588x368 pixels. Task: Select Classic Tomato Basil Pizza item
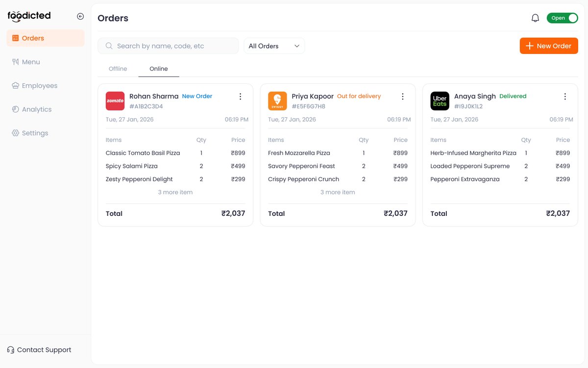(143, 153)
